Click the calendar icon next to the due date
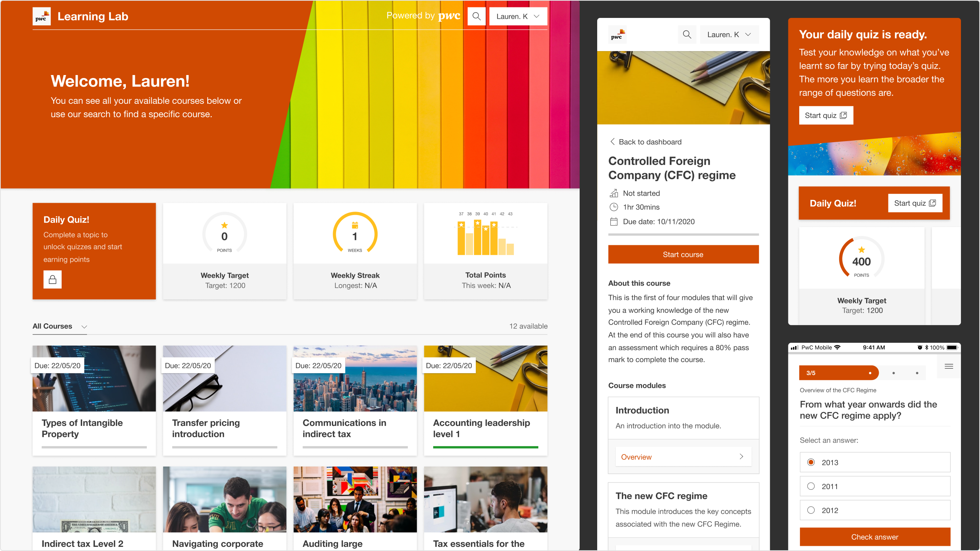The width and height of the screenshot is (980, 551). point(614,222)
